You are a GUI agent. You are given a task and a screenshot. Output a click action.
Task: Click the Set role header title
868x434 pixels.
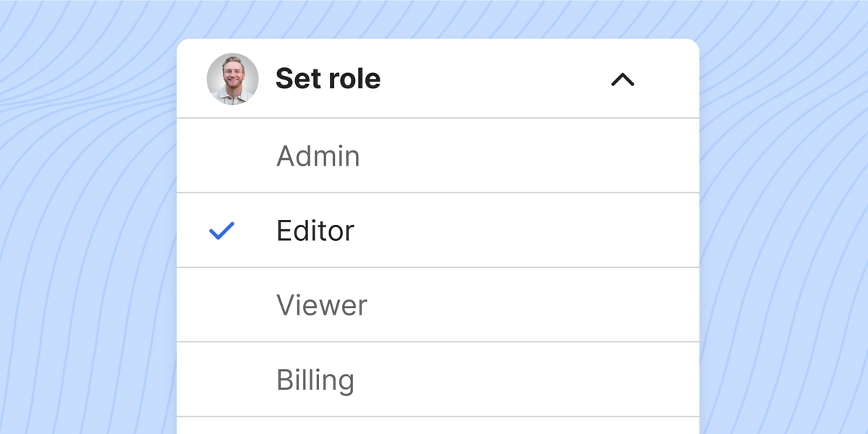point(328,78)
